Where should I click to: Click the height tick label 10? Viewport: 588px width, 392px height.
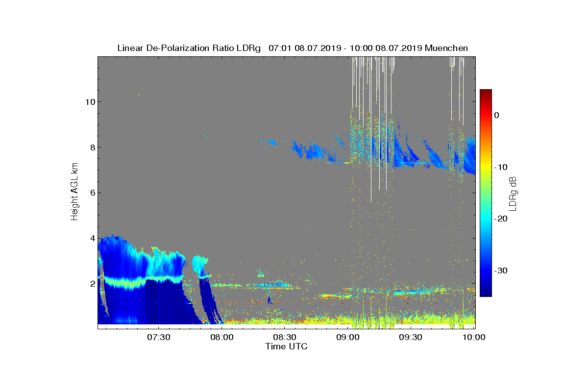[x=90, y=102]
